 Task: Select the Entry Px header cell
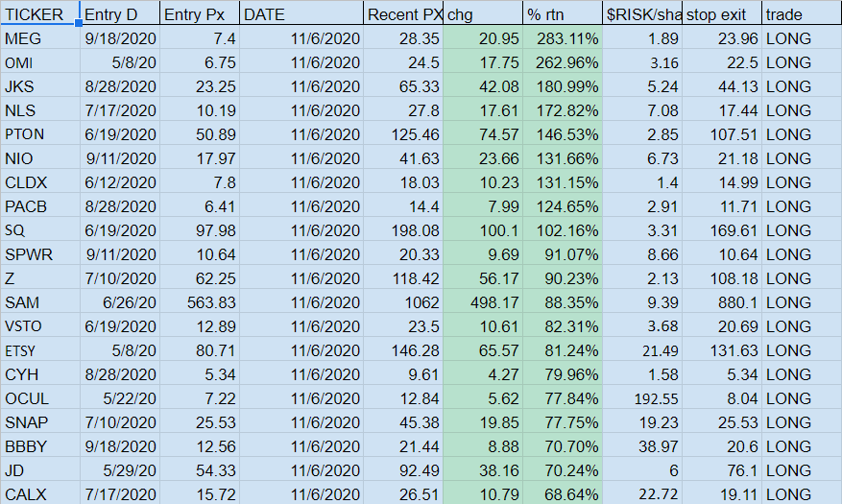[x=200, y=14]
